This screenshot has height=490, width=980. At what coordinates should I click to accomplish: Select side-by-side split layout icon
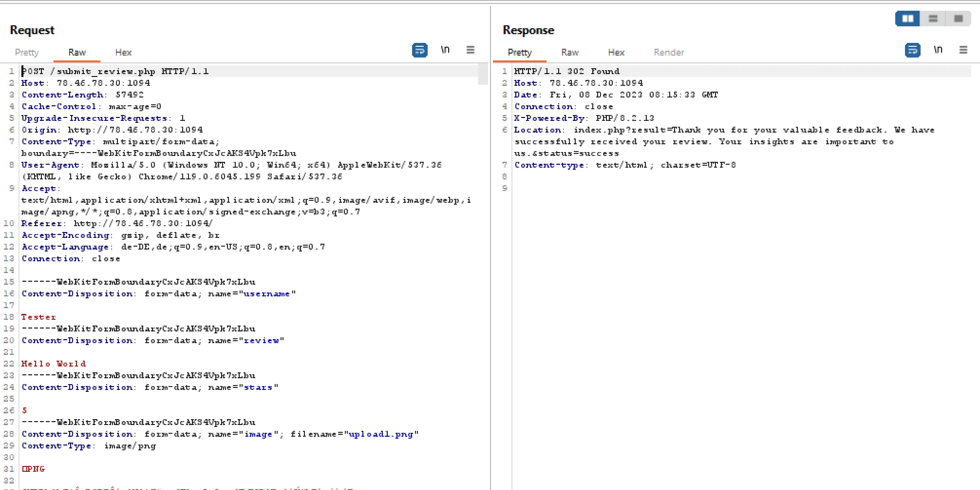(907, 19)
